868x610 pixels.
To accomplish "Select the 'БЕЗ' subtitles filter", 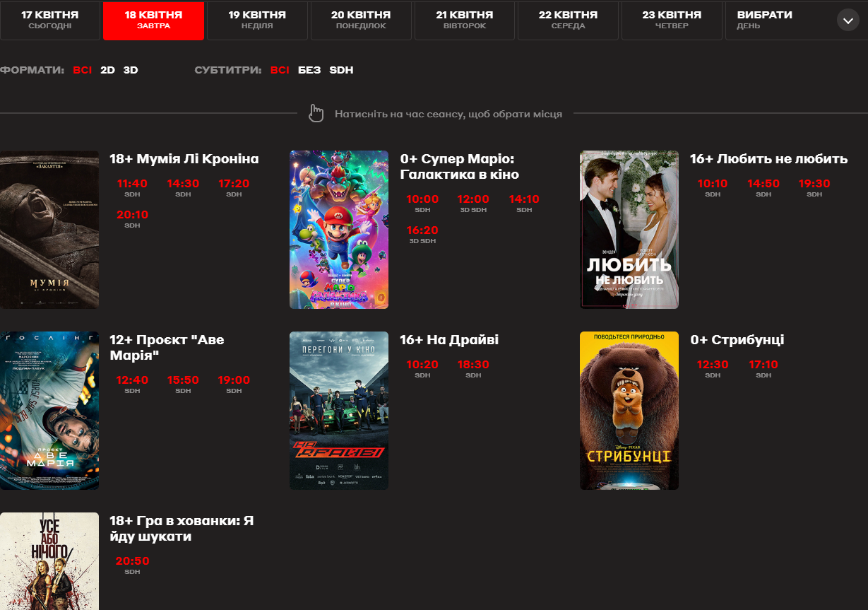I will [309, 70].
